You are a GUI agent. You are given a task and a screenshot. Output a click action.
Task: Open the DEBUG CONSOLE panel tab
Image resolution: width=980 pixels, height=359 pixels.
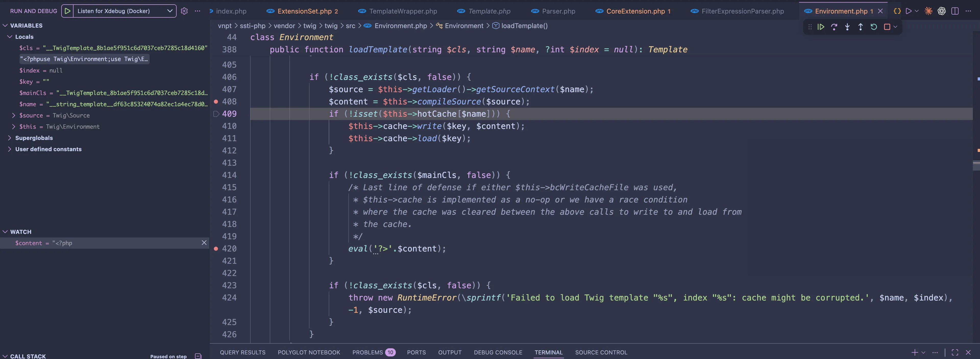(498, 353)
